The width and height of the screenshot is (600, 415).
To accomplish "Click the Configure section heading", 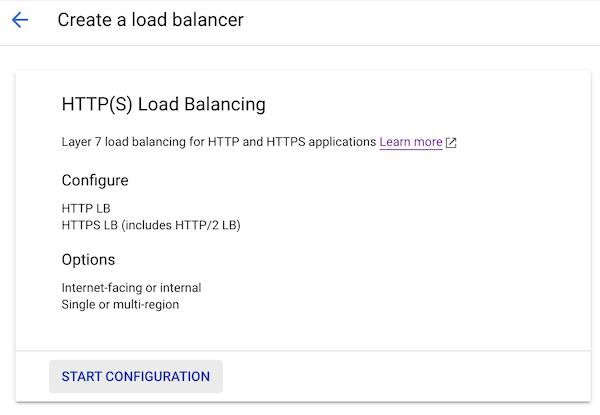I will (x=95, y=181).
